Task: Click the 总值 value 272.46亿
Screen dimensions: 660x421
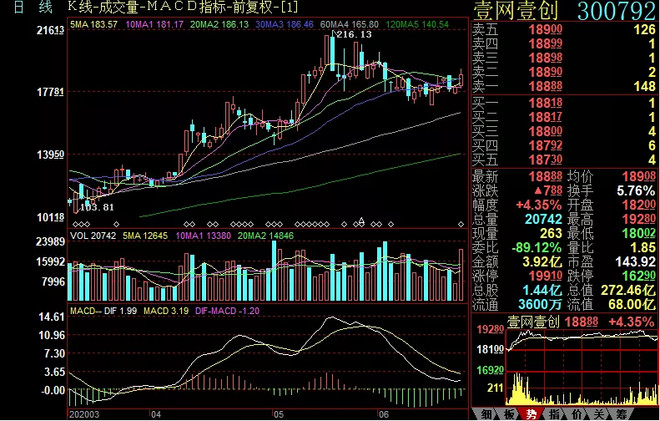Action: coord(628,290)
